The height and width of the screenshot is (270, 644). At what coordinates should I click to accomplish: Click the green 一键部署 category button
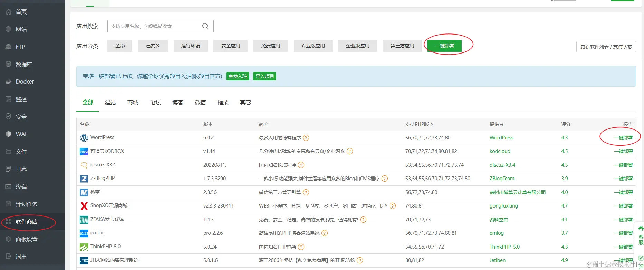pyautogui.click(x=444, y=46)
